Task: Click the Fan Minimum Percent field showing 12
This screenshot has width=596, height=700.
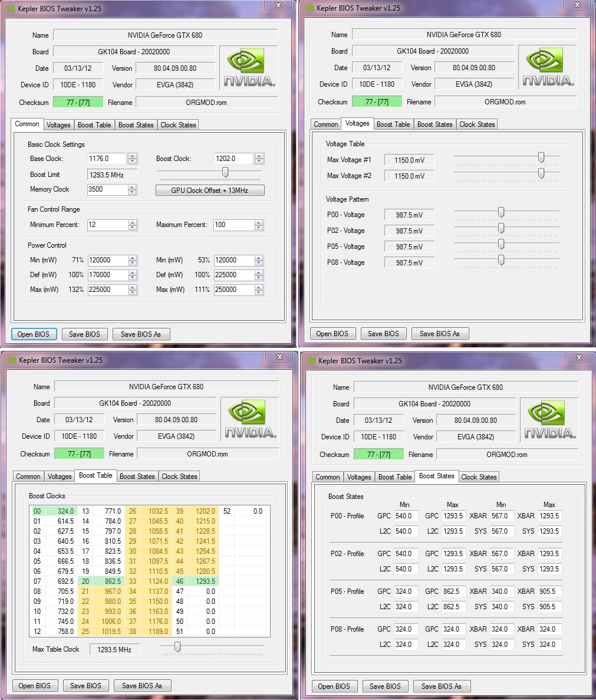Action: click(107, 225)
